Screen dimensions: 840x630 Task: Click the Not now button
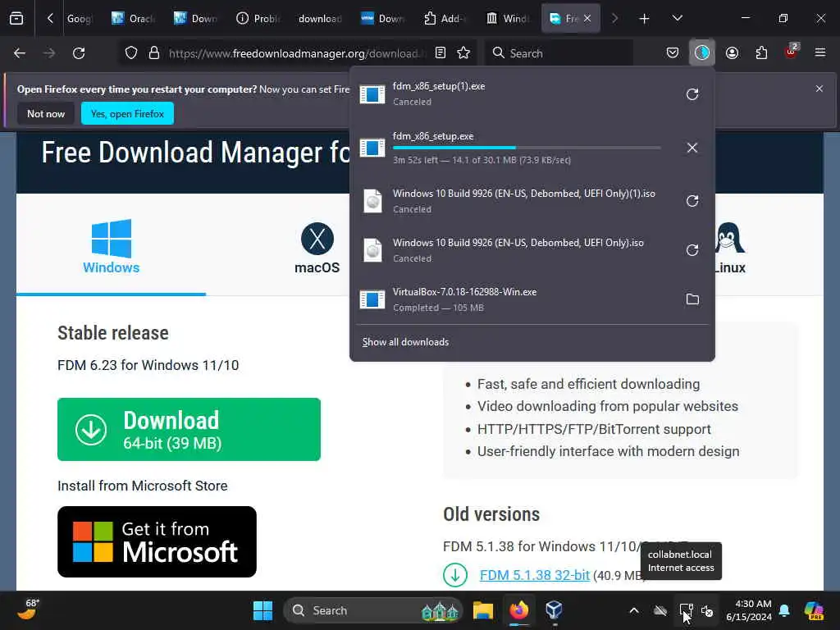(46, 113)
